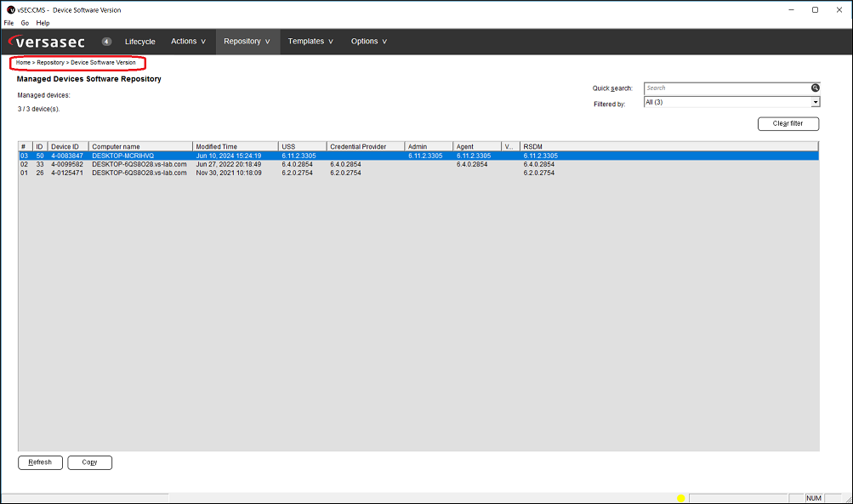Open the Go menu
Screen dimensions: 853x504
[25, 23]
